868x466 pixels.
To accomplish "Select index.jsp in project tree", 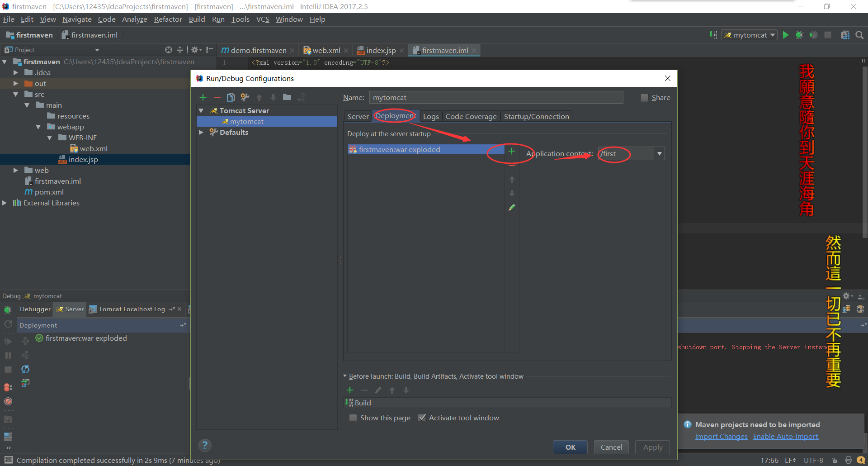I will (83, 159).
